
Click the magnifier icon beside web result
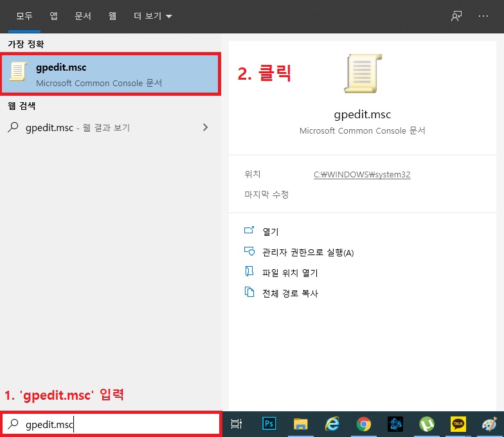point(13,127)
